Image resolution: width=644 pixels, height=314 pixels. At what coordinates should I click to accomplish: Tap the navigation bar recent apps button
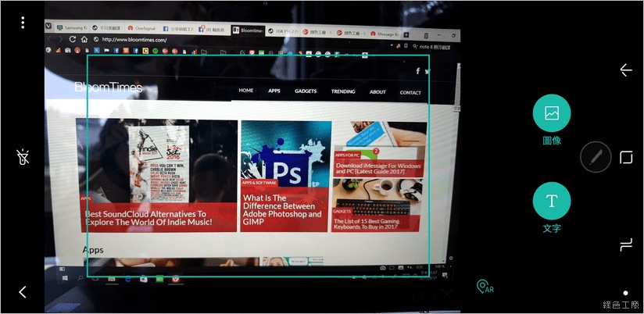tap(626, 245)
